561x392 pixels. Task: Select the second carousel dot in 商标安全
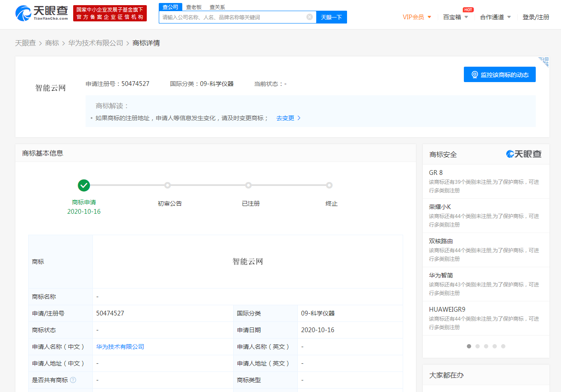(478, 346)
